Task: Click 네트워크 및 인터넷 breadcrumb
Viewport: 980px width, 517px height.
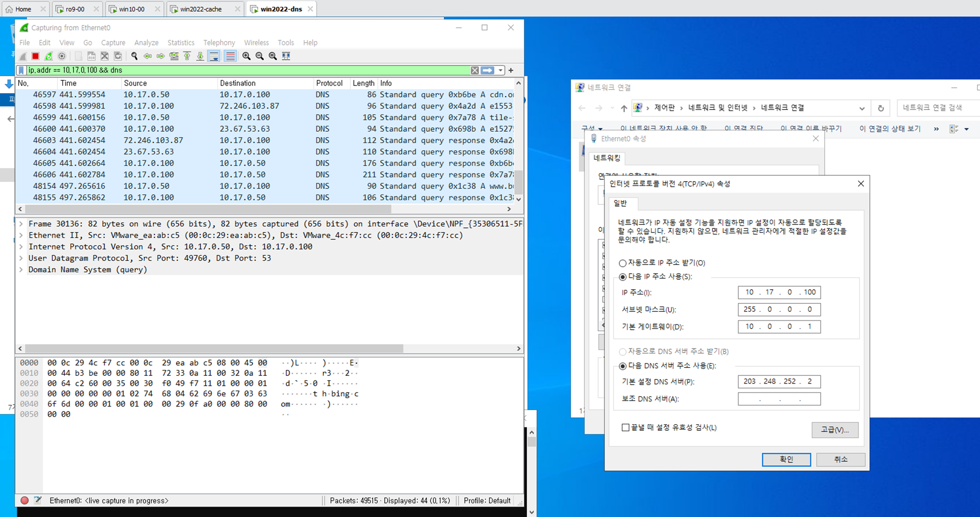Action: point(718,108)
